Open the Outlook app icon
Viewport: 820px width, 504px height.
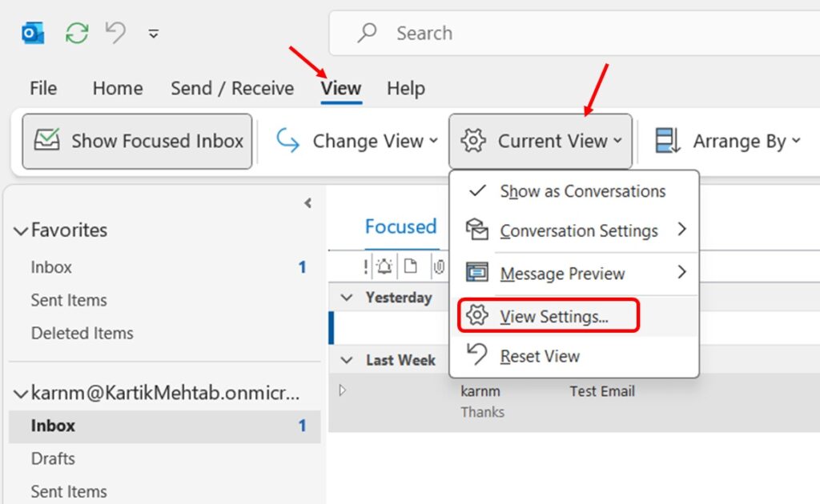(32, 34)
